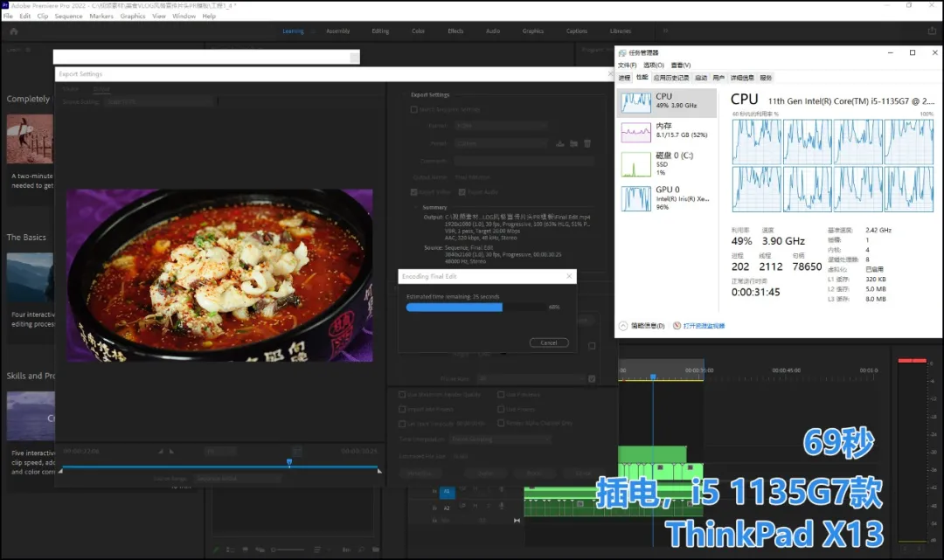Select the 内存 memory graph in Task Manager
944x560 pixels.
635,132
